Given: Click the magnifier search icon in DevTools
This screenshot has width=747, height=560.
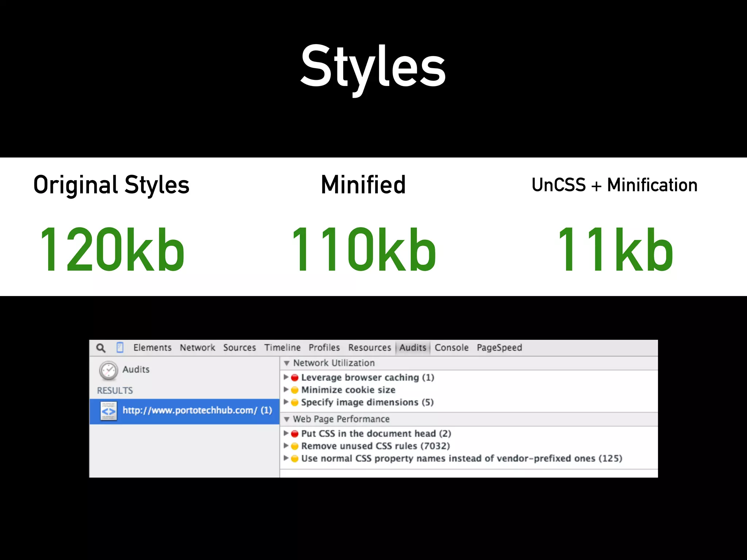Looking at the screenshot, I should [101, 348].
